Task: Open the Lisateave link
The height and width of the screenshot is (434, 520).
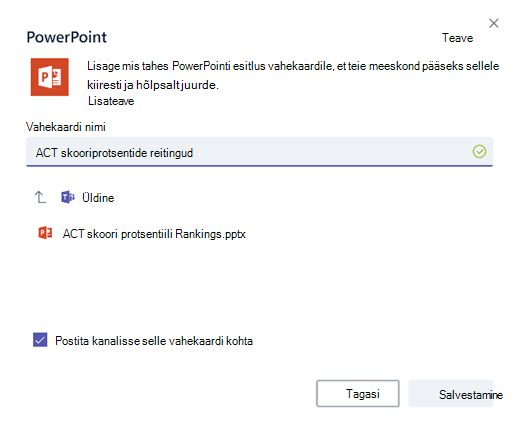Action: 111,101
